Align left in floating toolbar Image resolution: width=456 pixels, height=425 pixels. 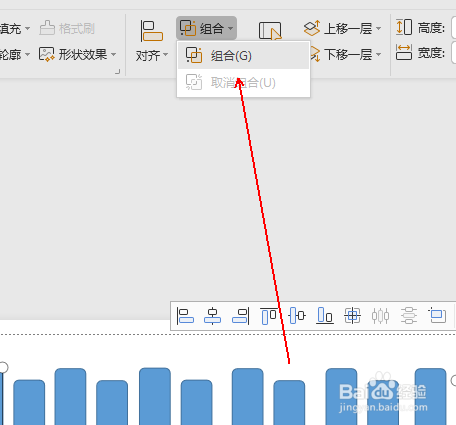185,316
